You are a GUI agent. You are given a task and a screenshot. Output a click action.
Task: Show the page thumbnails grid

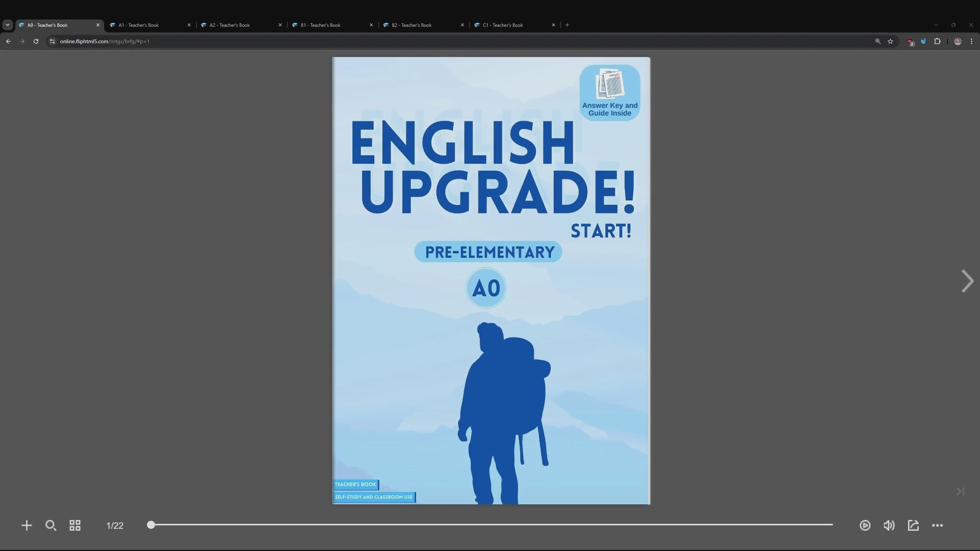(x=75, y=525)
